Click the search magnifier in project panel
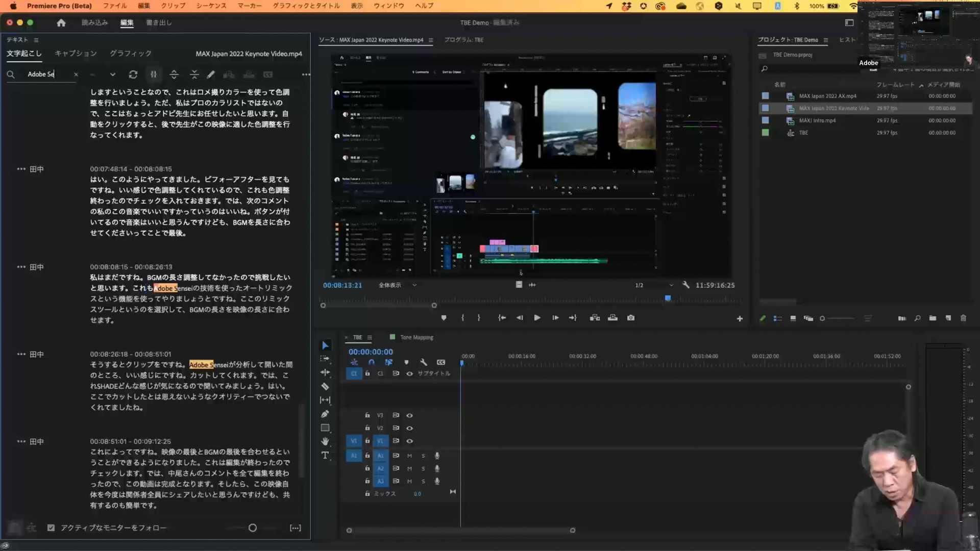The height and width of the screenshot is (551, 980). [765, 68]
